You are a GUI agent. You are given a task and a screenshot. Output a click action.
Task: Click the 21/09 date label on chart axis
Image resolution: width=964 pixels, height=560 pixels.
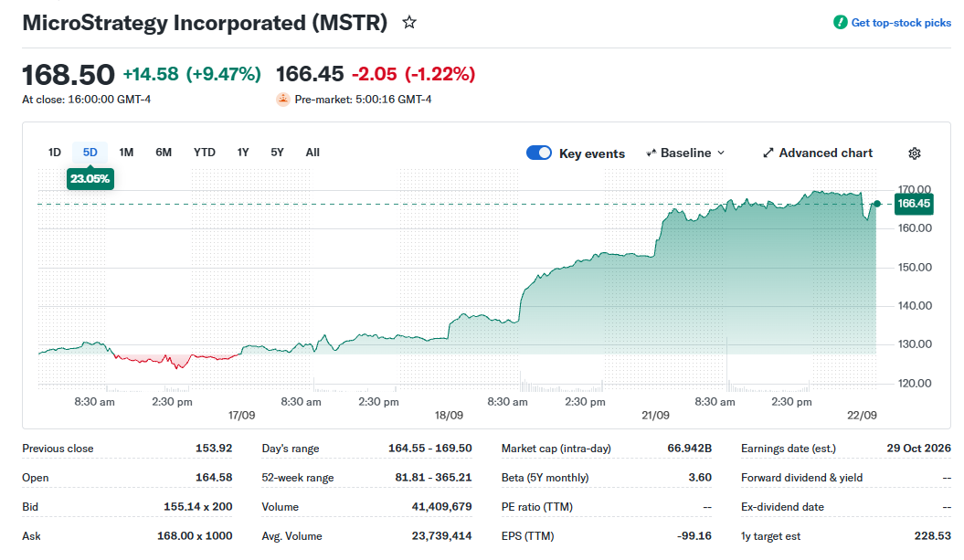pyautogui.click(x=655, y=416)
